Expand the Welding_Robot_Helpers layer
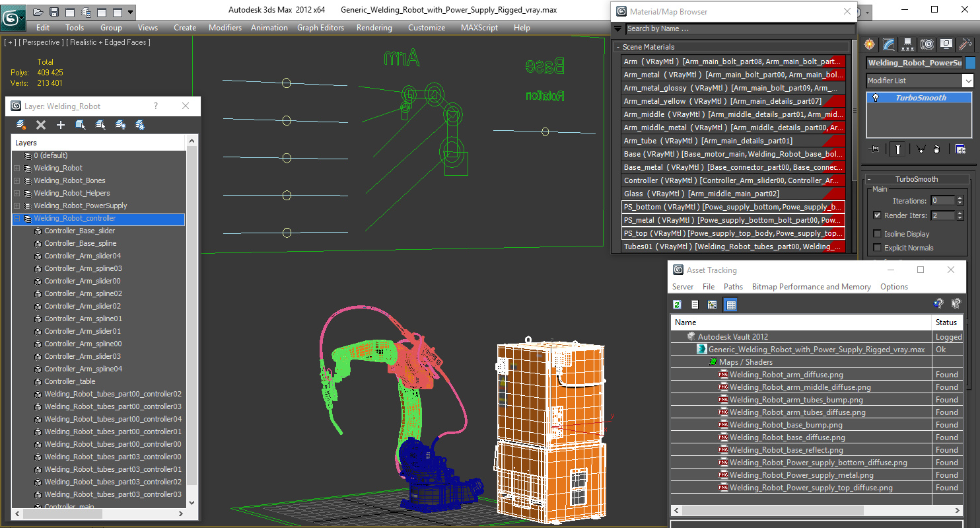The image size is (980, 528). point(17,194)
